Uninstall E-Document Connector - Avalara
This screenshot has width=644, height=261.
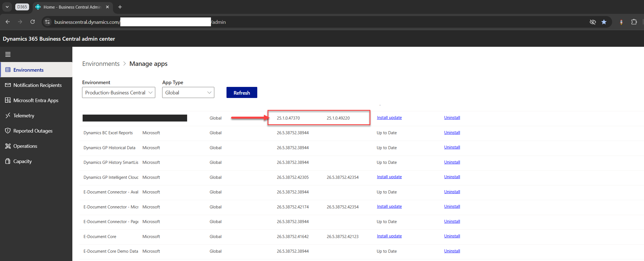[452, 192]
